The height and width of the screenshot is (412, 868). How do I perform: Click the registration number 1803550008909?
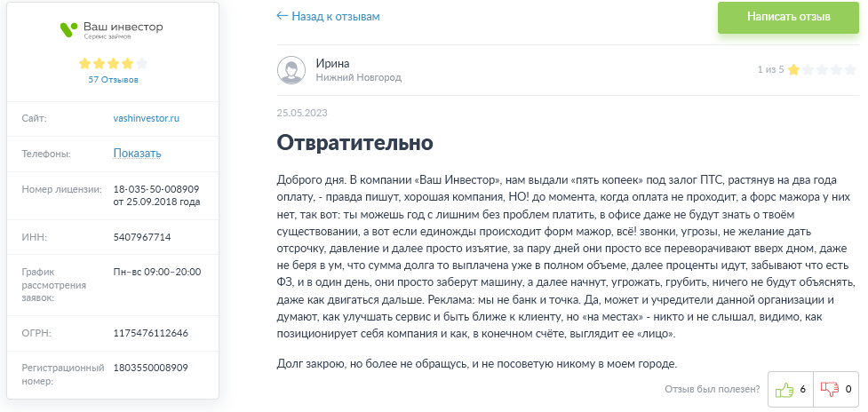point(150,367)
